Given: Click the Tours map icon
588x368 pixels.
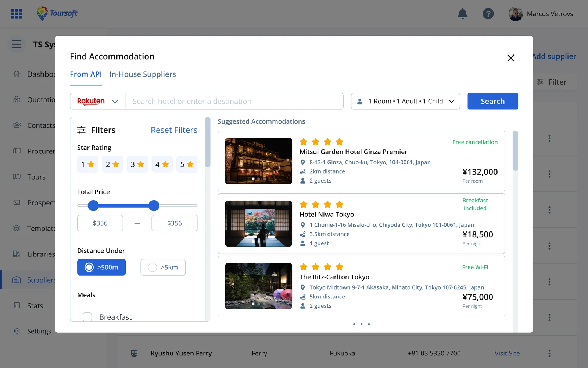Looking at the screenshot, I should (x=17, y=177).
